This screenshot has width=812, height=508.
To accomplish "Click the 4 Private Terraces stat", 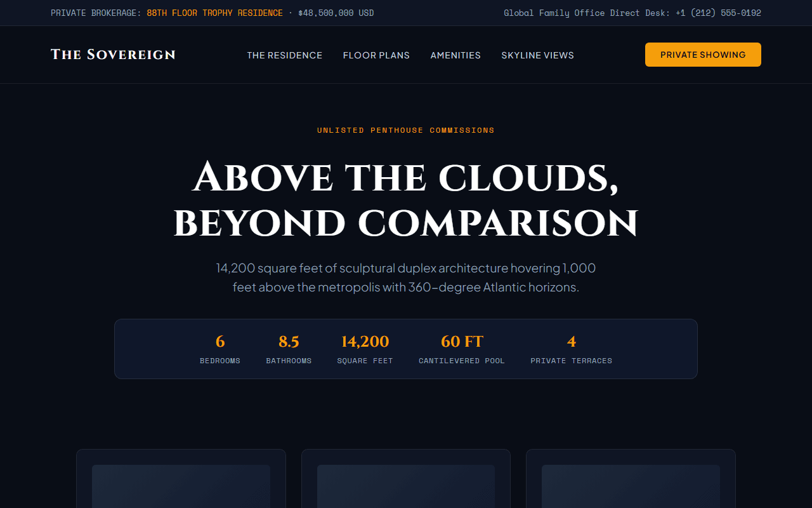I will (572, 349).
